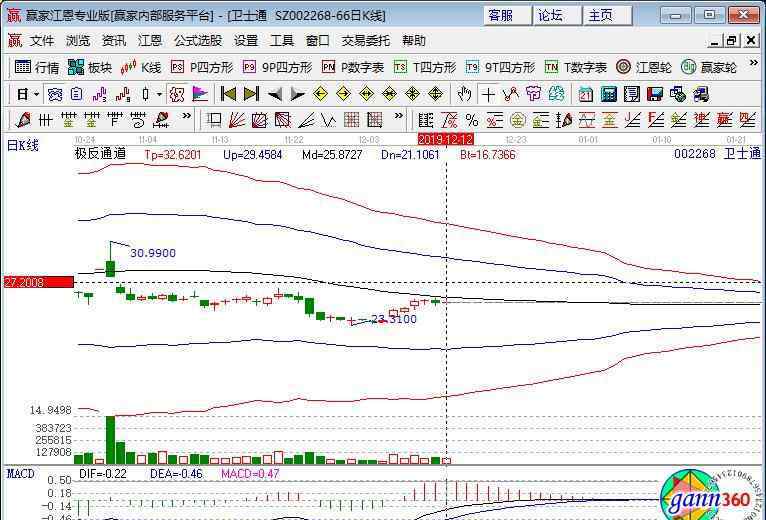
Task: Click the circled 金 golden ratio icon
Action: (x=518, y=119)
